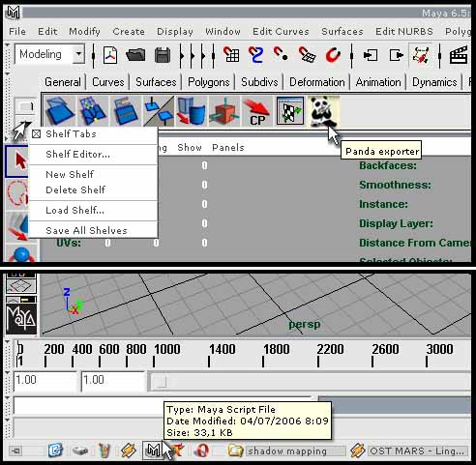This screenshot has height=465, width=476.
Task: Open the Display menu
Action: tap(175, 32)
